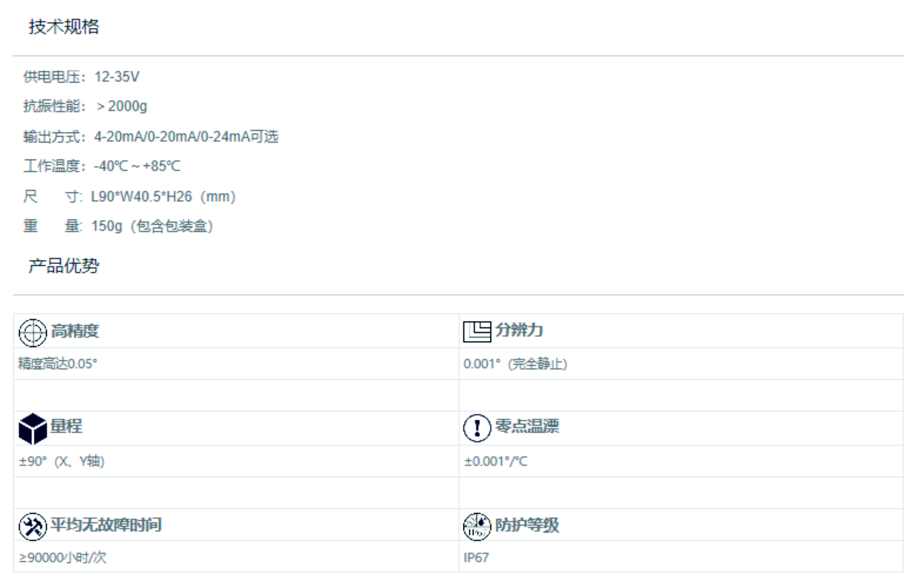This screenshot has height=588, width=924.
Task: Click the 供电电压 12-35V specification line
Action: click(81, 77)
